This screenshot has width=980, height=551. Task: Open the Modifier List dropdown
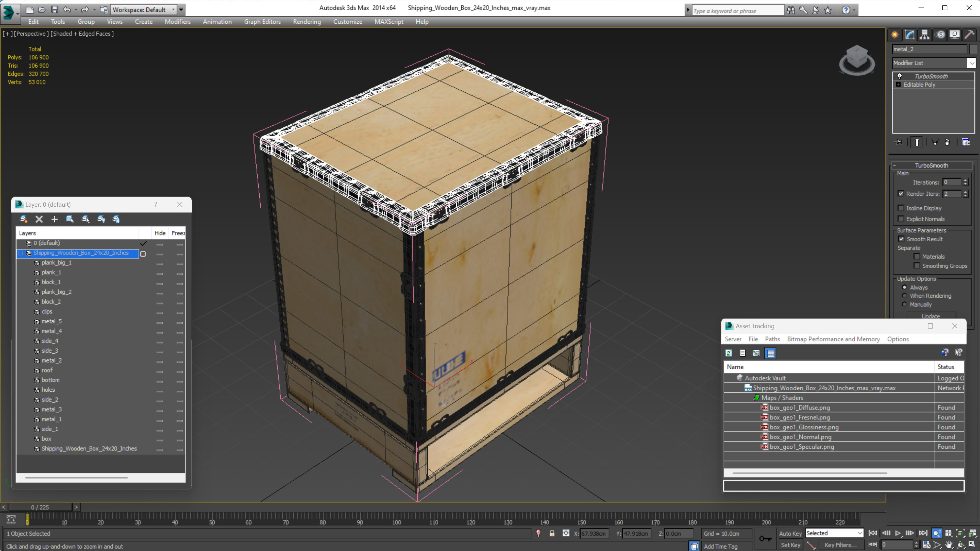click(x=972, y=63)
